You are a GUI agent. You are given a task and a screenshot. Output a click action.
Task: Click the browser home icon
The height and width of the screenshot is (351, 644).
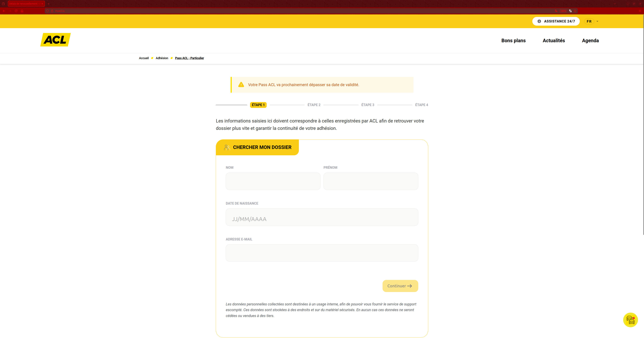(x=22, y=11)
